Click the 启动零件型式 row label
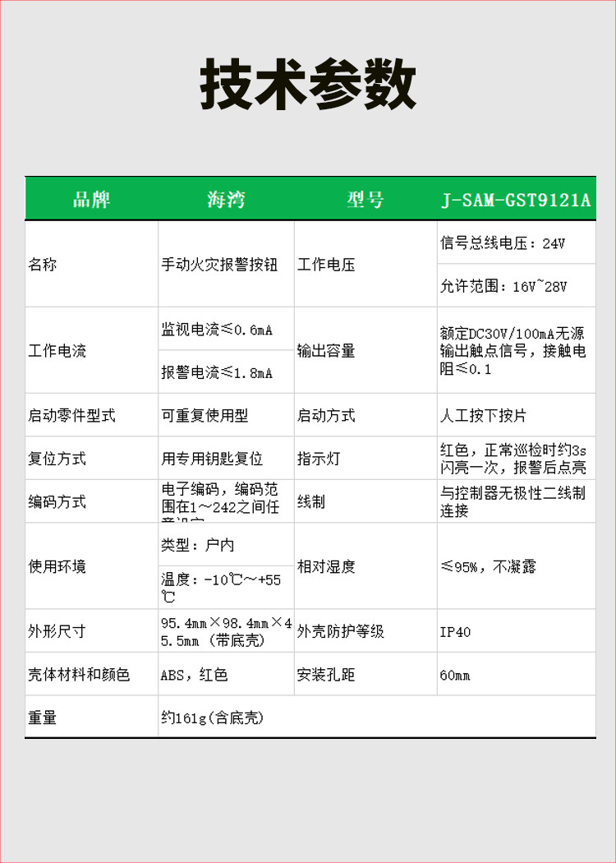 pos(91,415)
